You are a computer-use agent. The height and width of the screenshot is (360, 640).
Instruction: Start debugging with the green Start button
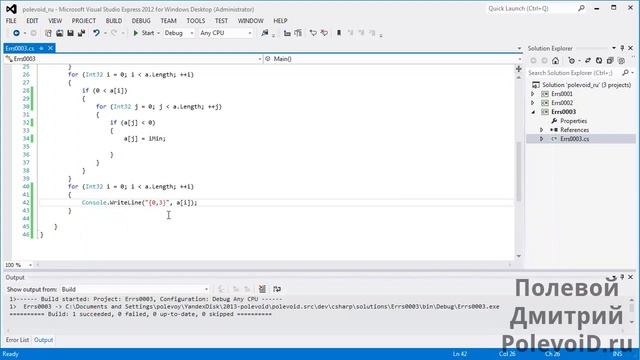pos(144,33)
